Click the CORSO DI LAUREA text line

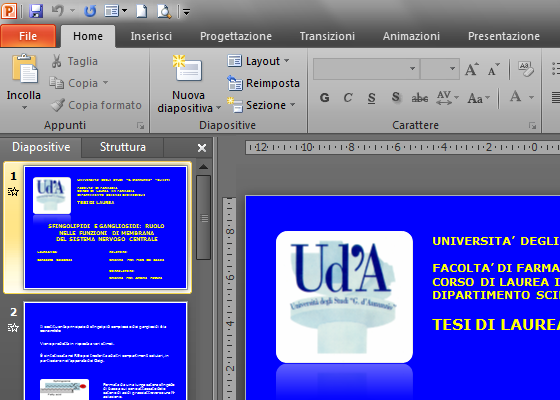coord(496,282)
